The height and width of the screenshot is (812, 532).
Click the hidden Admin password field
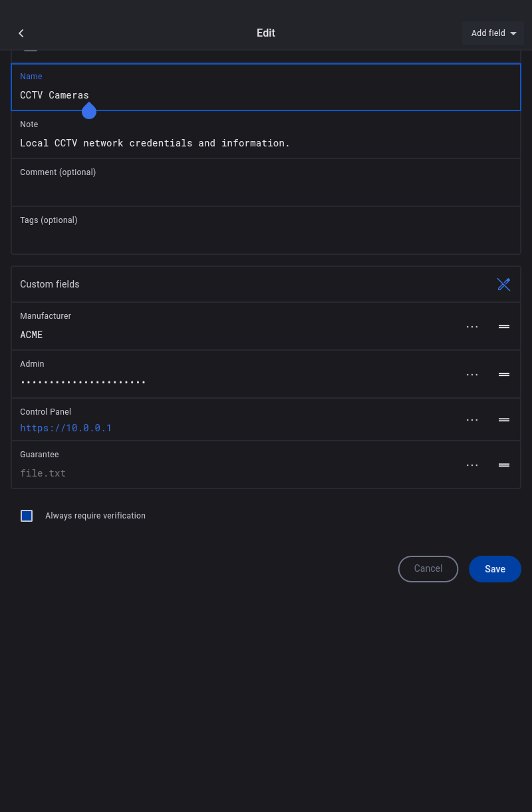83,382
